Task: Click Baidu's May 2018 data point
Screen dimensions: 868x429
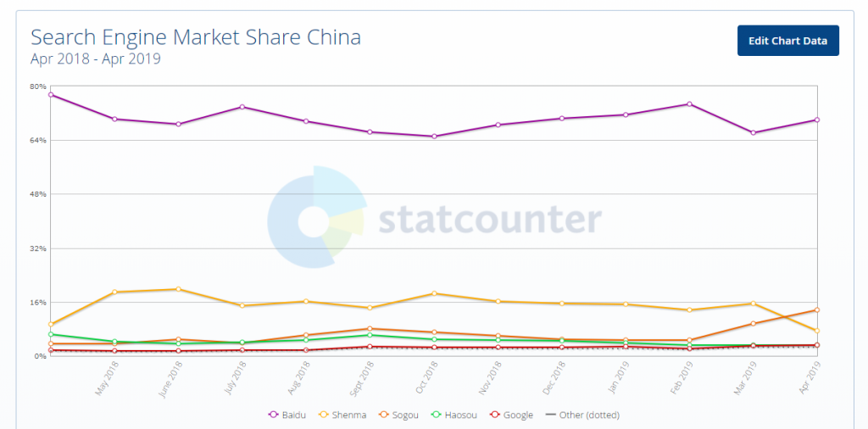Action: [114, 119]
